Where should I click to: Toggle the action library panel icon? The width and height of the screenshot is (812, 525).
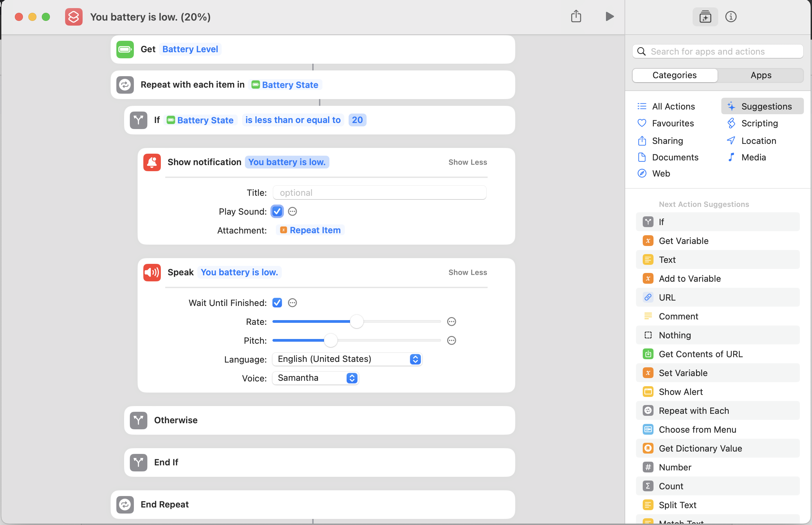(705, 17)
